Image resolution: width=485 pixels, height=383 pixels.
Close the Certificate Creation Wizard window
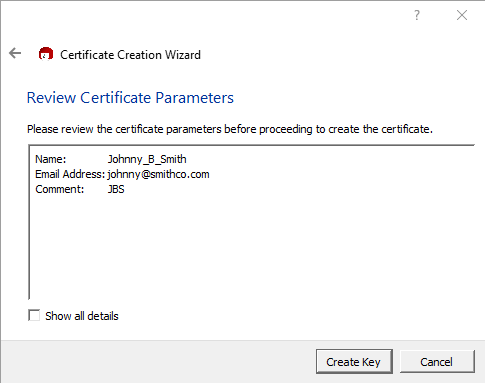point(462,15)
